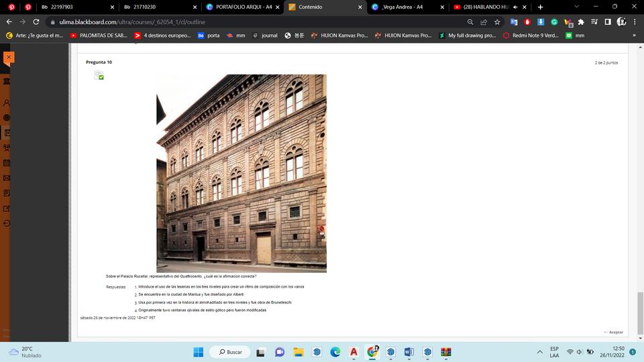Screen dimensions: 644x362
Task: Open the first Pinterest pinned tab
Action: (x=11, y=7)
